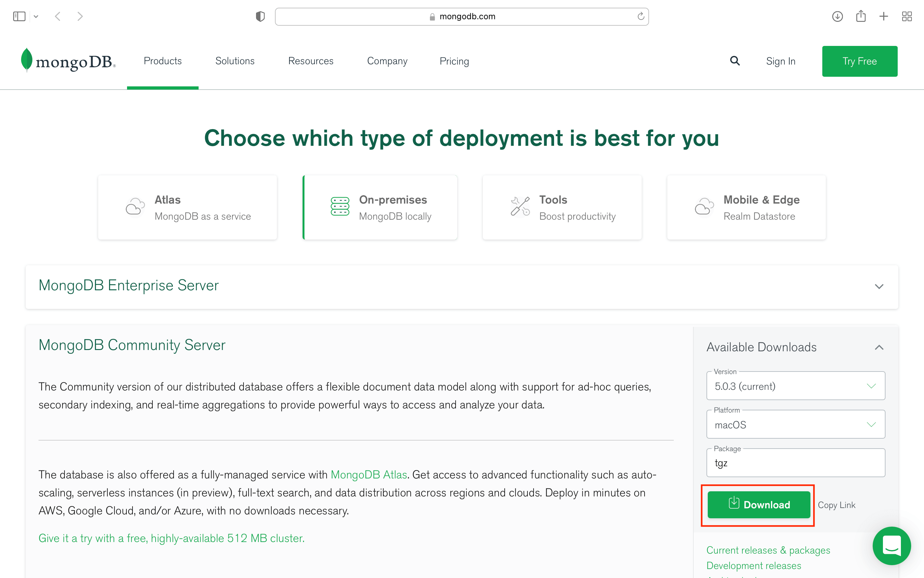Viewport: 924px width, 578px height.
Task: Click the Atlas cloud icon
Action: click(x=135, y=206)
